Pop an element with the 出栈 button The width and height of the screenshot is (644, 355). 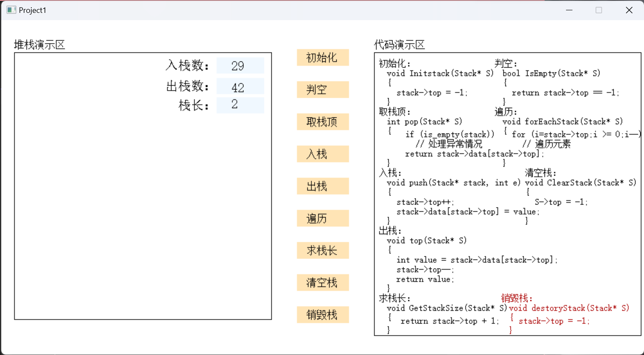point(323,186)
